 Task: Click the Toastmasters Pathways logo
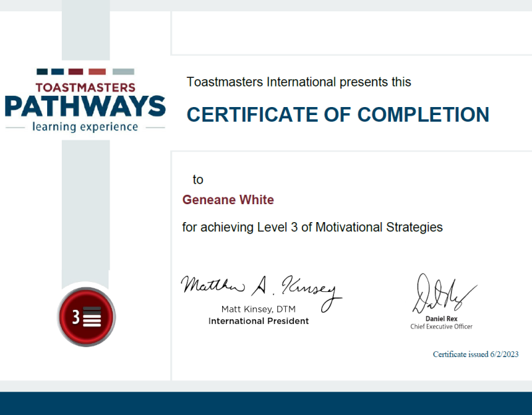coord(85,100)
